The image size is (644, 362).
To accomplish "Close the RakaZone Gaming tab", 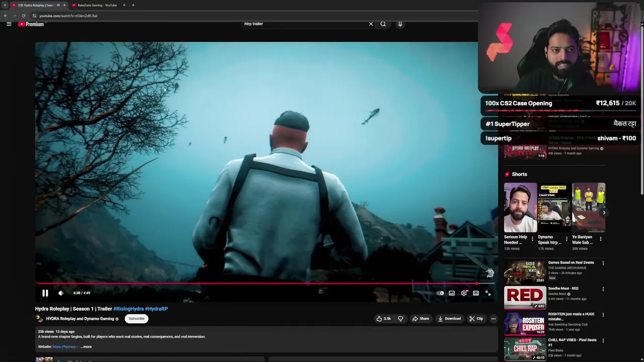I will pos(124,5).
